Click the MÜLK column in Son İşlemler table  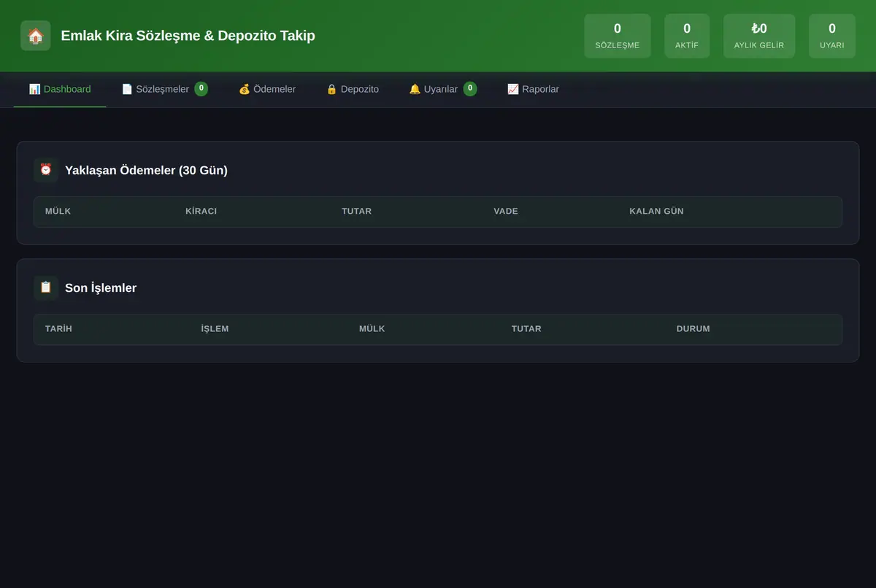coord(372,329)
